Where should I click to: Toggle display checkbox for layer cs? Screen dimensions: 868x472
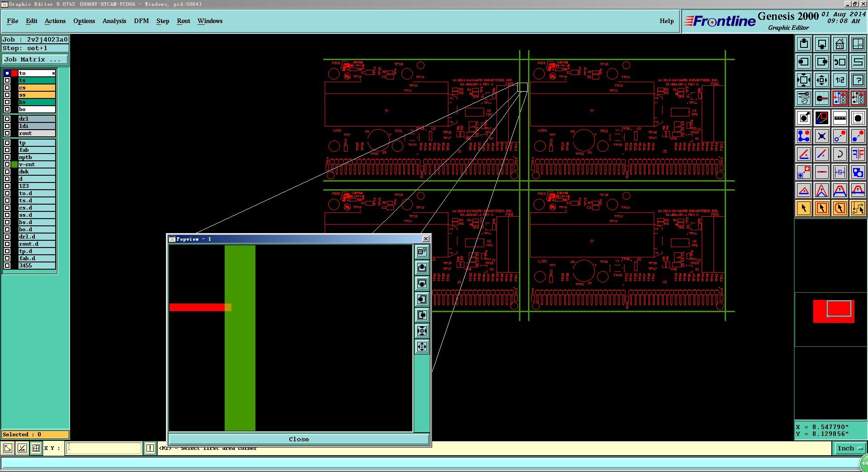pyautogui.click(x=7, y=88)
